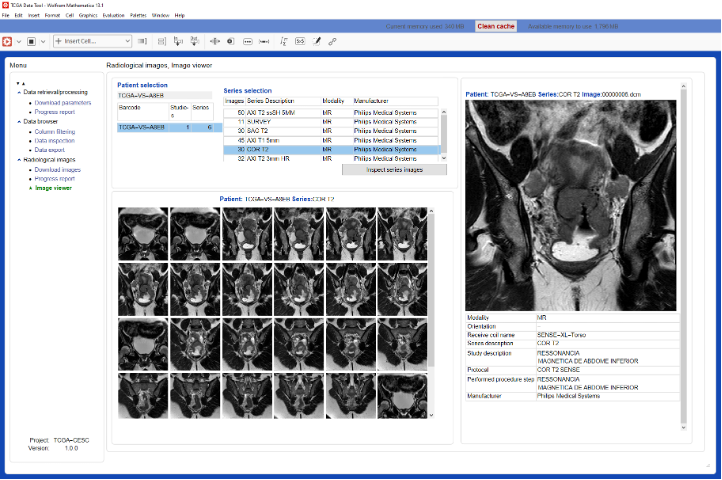Collapse the Data browser menu section
The width and height of the screenshot is (722, 480).
pyautogui.click(x=19, y=121)
